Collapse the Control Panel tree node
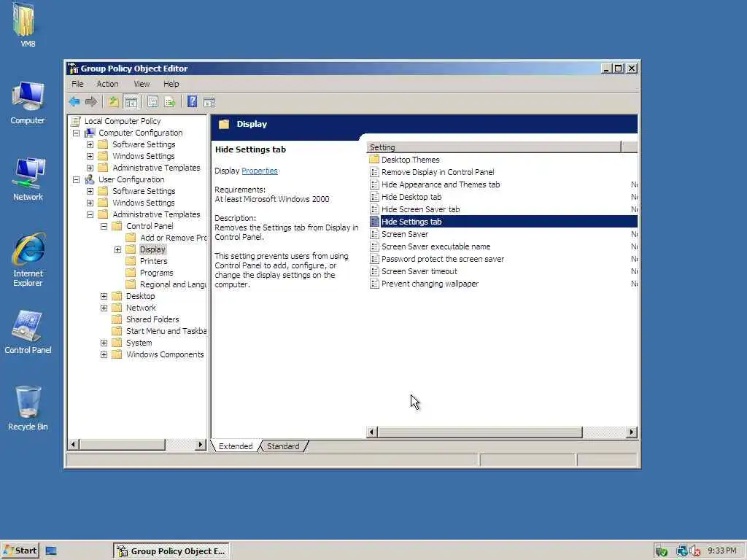This screenshot has height=560, width=747. point(104,226)
